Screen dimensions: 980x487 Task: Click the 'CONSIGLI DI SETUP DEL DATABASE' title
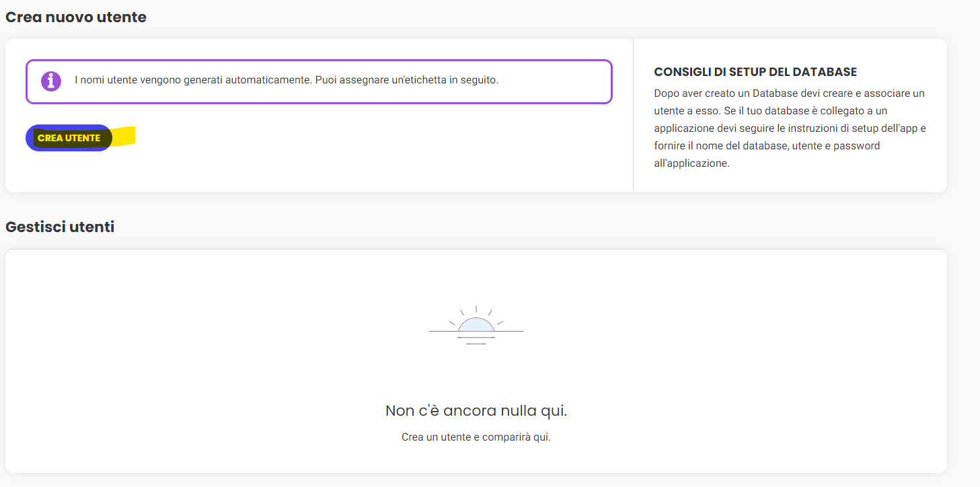coord(755,72)
